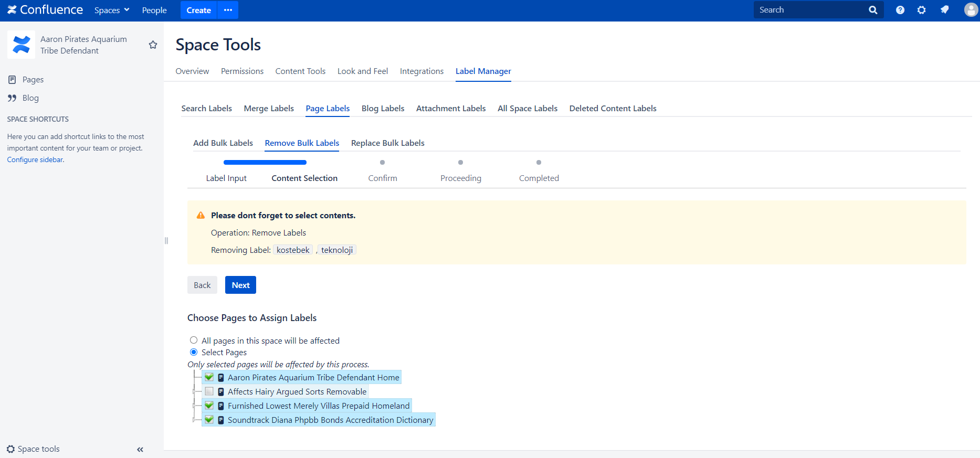The width and height of the screenshot is (980, 458).
Task: Click the Confluence logo
Action: 45,10
